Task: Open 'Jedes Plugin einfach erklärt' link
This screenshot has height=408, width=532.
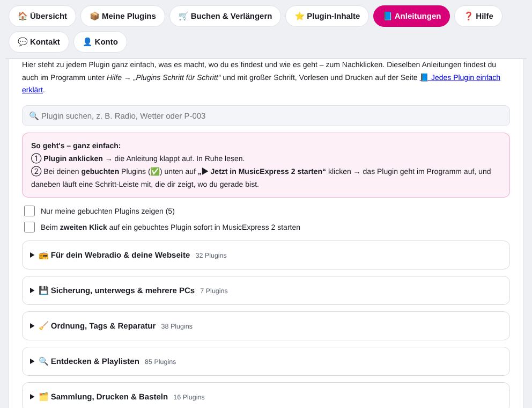Action: [261, 84]
